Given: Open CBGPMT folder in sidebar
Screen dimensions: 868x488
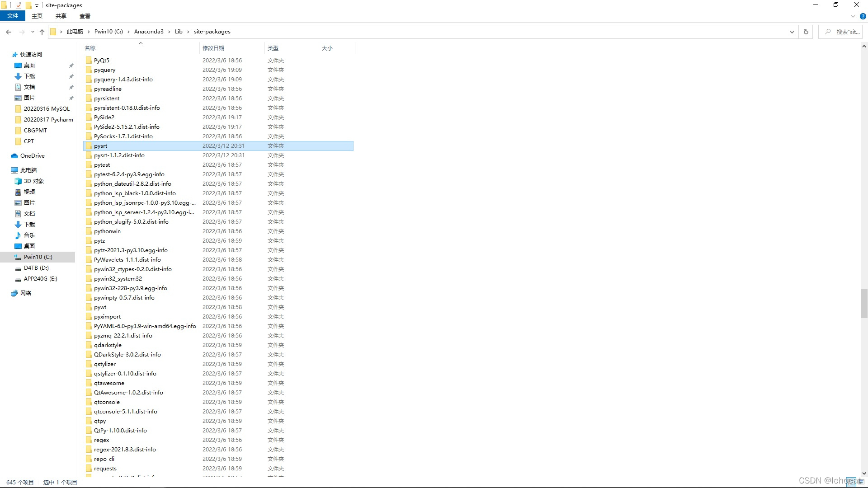Looking at the screenshot, I should point(35,131).
